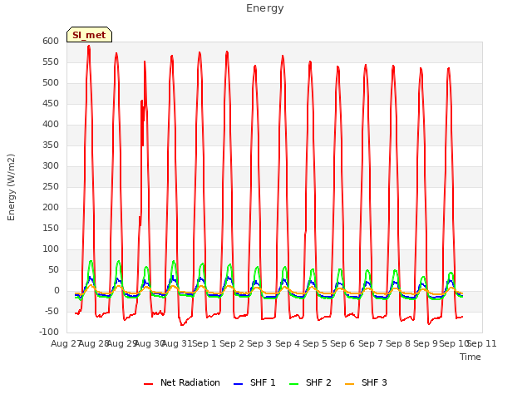Click the 150 y-axis tick label

pyautogui.click(x=51, y=229)
